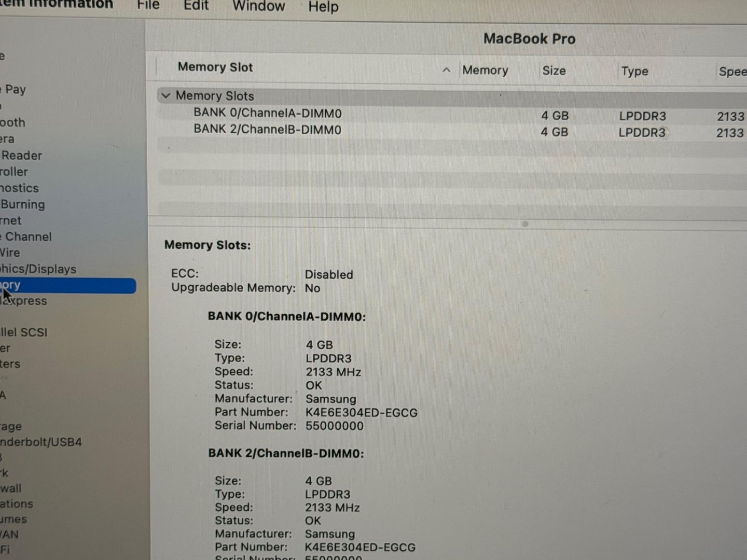Click the LPDDR3 type cell for BANK 0

(x=642, y=116)
